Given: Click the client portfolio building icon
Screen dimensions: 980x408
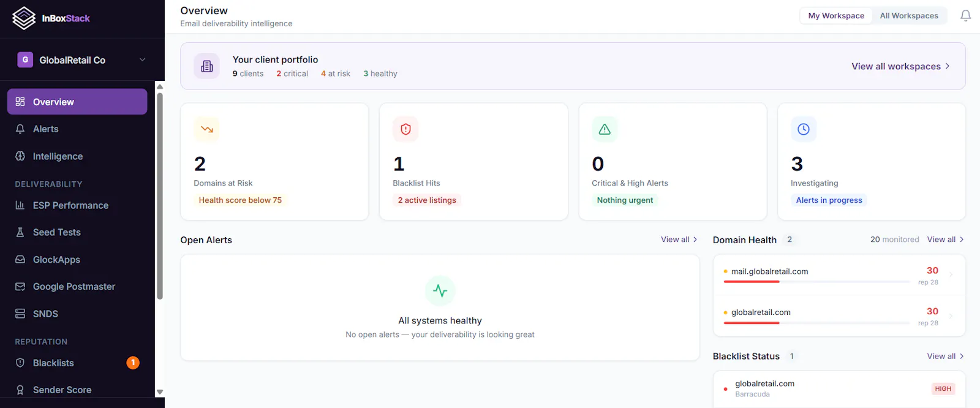Looking at the screenshot, I should click(207, 66).
